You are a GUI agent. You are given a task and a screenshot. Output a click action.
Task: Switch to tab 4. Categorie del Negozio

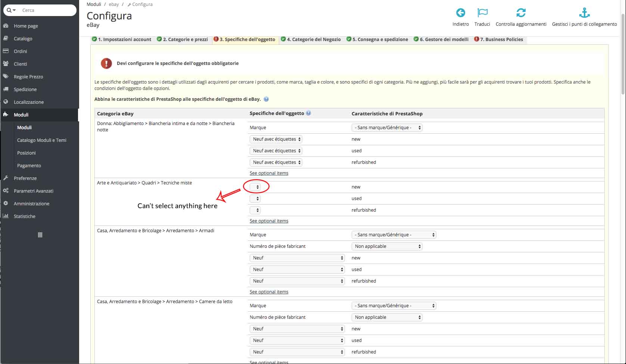311,40
